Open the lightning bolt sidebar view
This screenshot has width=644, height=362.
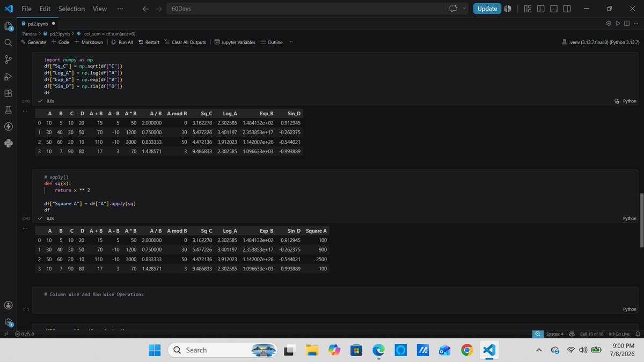(x=8, y=127)
